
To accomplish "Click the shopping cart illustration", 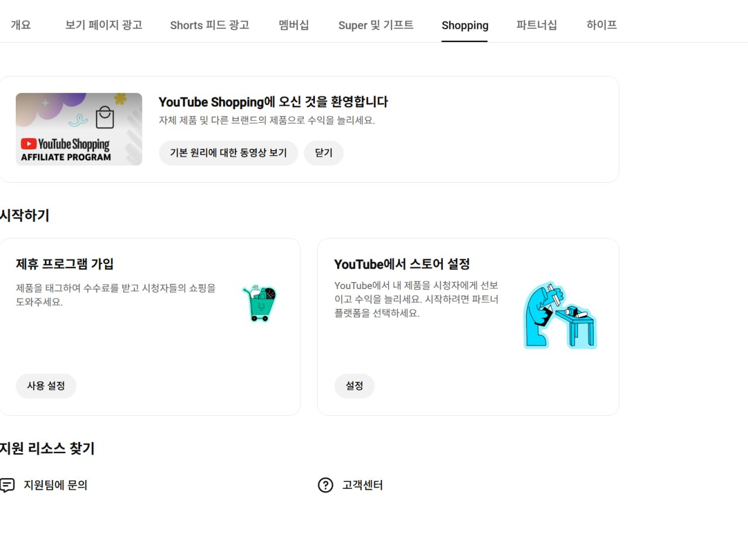I will point(259,303).
